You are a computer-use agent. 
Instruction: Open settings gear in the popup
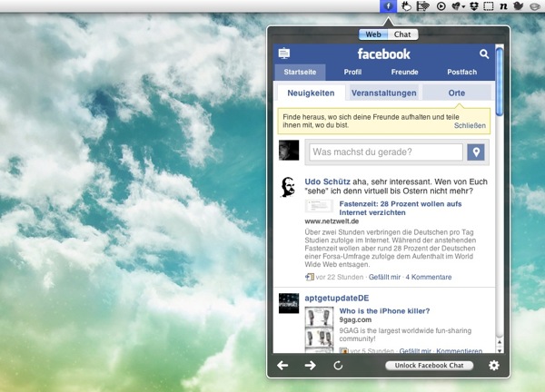(x=494, y=366)
